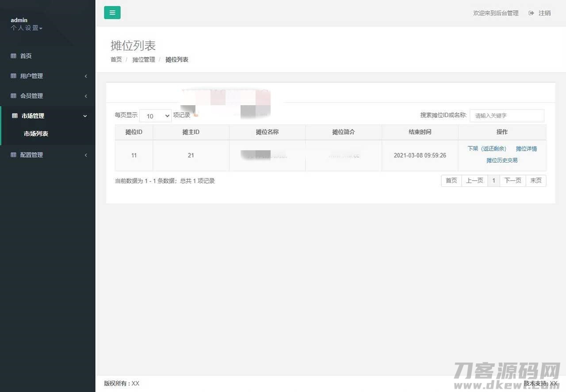Click the 下一页 pagination button
This screenshot has height=392, width=566.
[x=513, y=181]
